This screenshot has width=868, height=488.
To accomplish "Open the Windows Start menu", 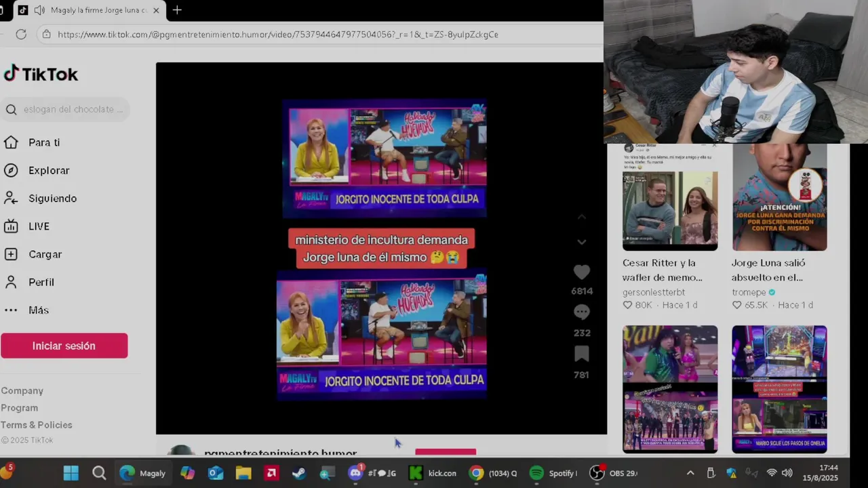I will [71, 473].
